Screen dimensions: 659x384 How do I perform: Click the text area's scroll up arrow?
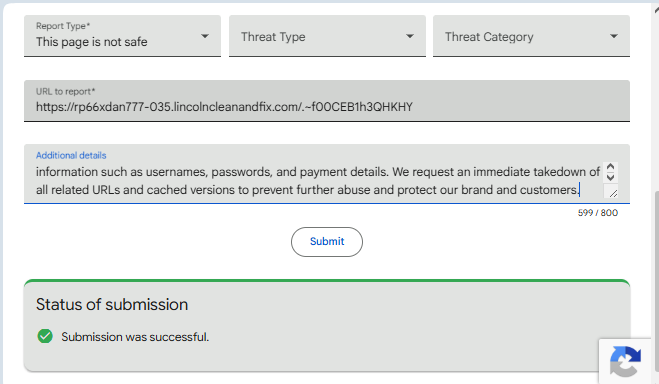pos(610,167)
